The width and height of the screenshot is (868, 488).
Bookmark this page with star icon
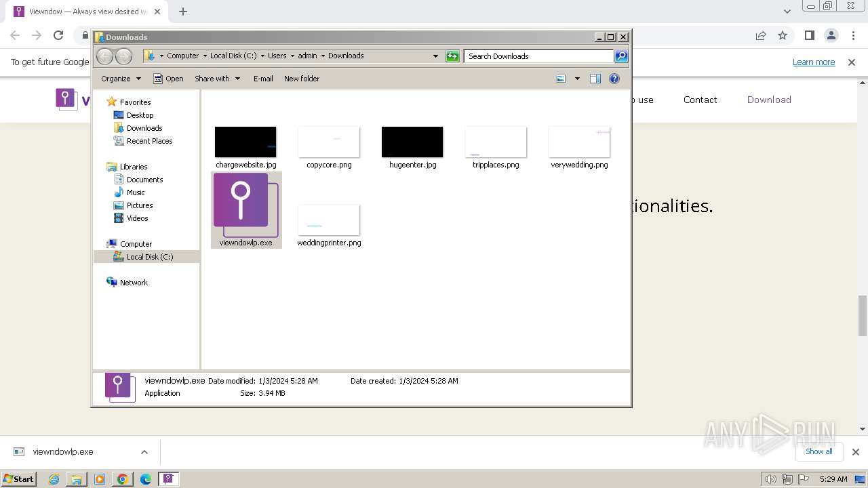click(783, 35)
